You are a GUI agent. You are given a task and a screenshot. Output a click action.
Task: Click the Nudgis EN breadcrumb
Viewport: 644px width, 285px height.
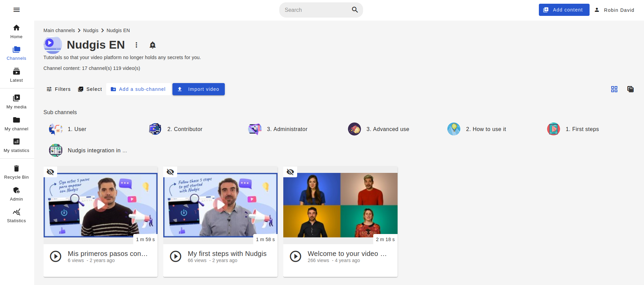[118, 30]
